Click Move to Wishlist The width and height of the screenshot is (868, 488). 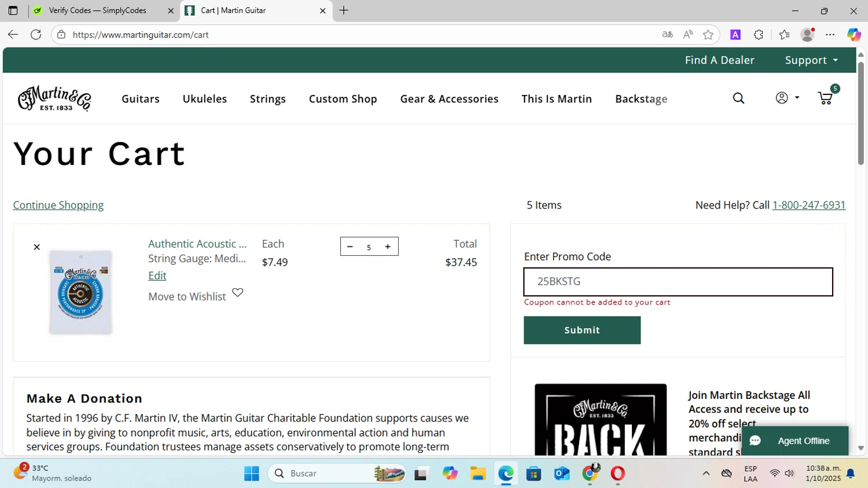187,296
